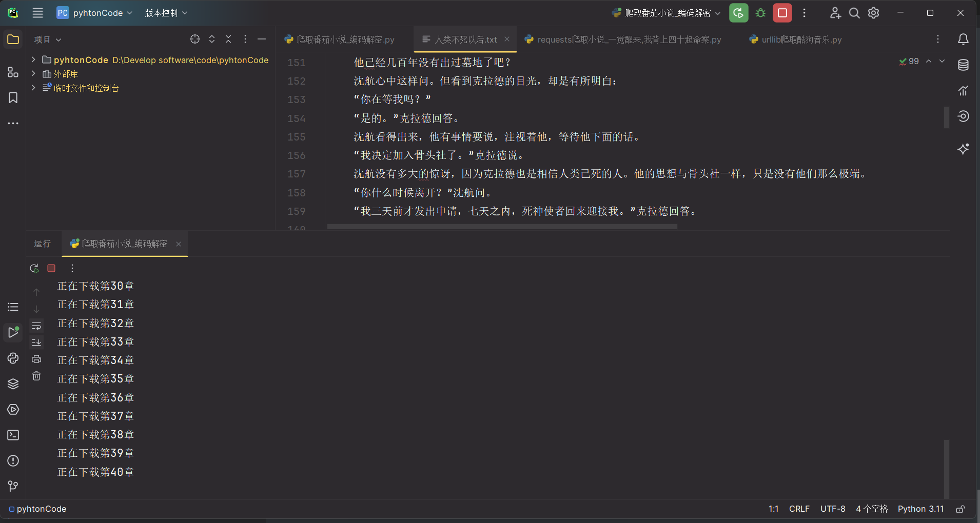The height and width of the screenshot is (523, 980).
Task: Change line separator from CRLF in status bar
Action: [799, 509]
